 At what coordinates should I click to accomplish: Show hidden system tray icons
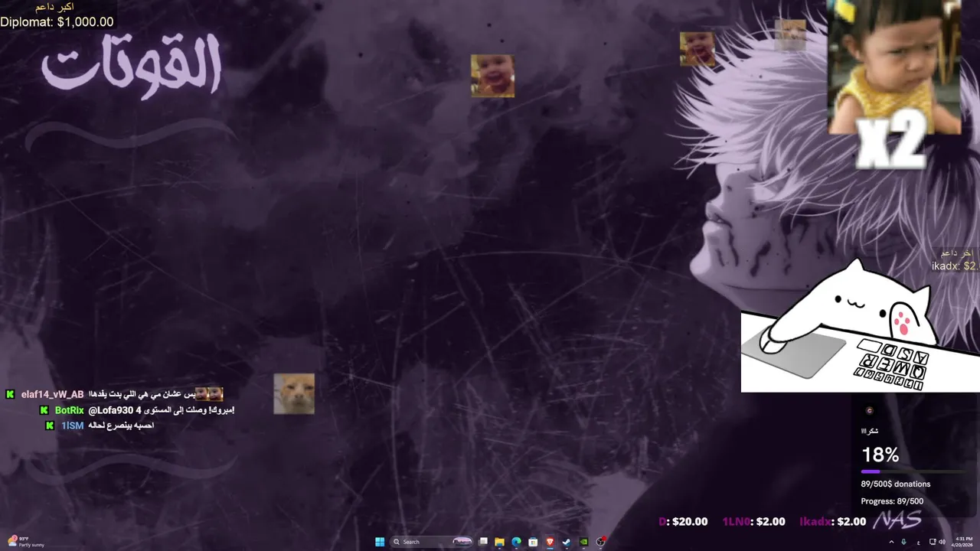pyautogui.click(x=891, y=542)
